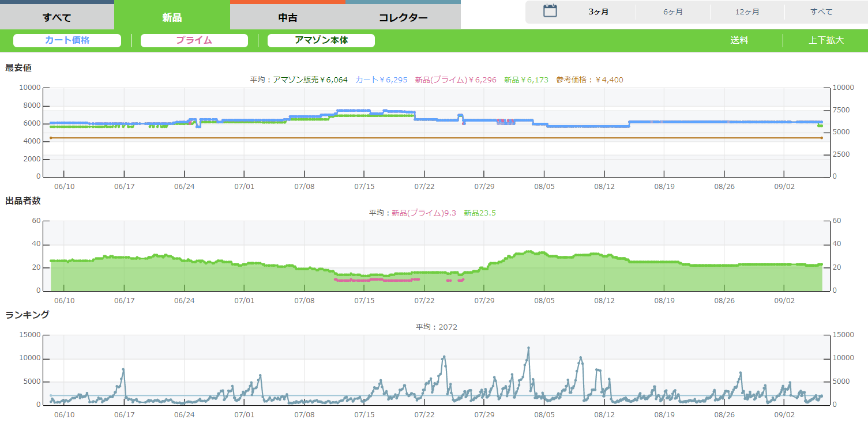
Task: Click the pink プライム seller count line
Action: click(375, 280)
